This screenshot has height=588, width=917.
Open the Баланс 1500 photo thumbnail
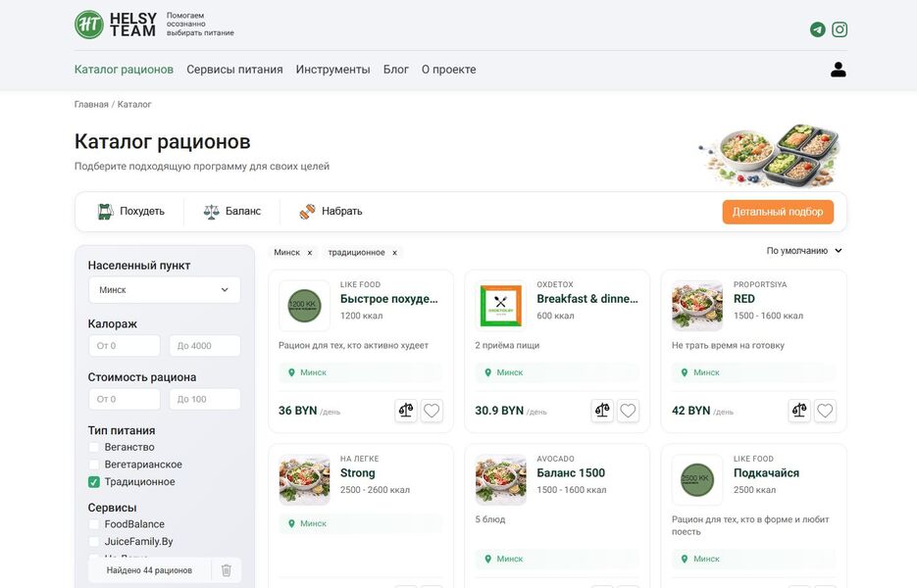click(500, 480)
